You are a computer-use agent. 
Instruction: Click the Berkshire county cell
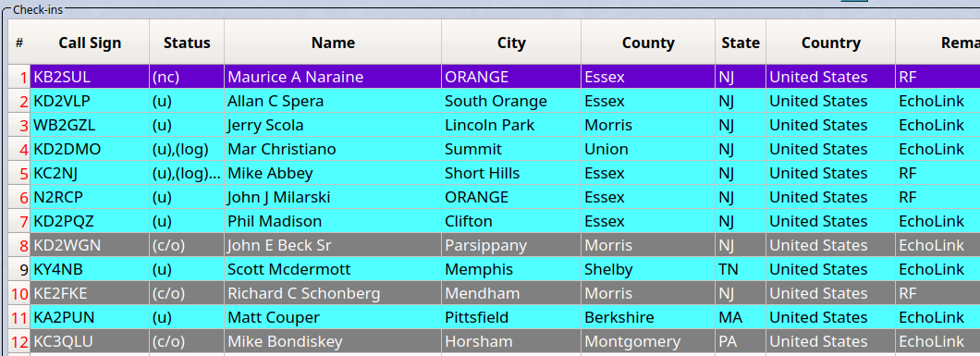(x=648, y=317)
